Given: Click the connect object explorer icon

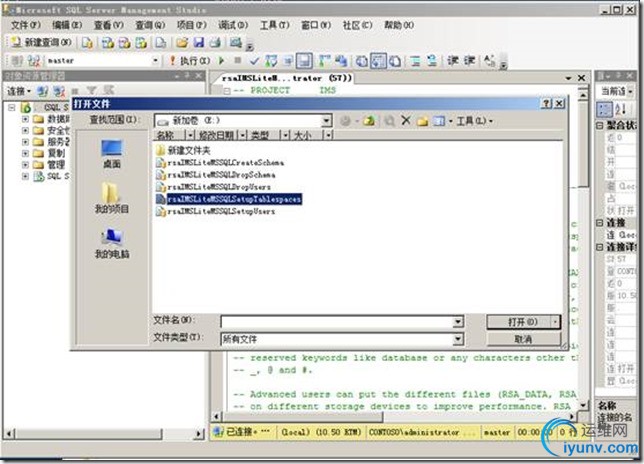Looking at the screenshot, I should pos(42,91).
